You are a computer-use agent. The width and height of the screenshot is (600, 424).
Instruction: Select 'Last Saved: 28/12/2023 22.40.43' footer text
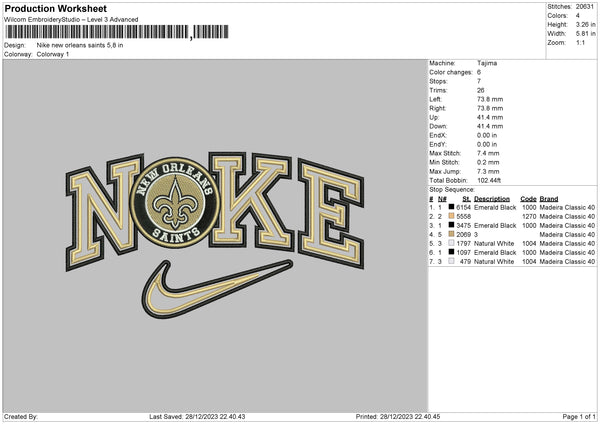pos(197,416)
